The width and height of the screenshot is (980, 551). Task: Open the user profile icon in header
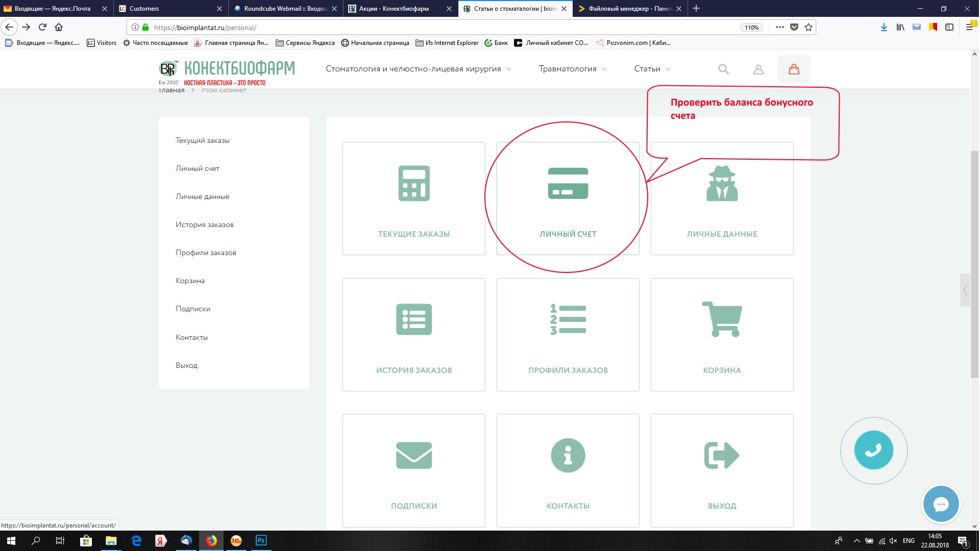pos(758,69)
